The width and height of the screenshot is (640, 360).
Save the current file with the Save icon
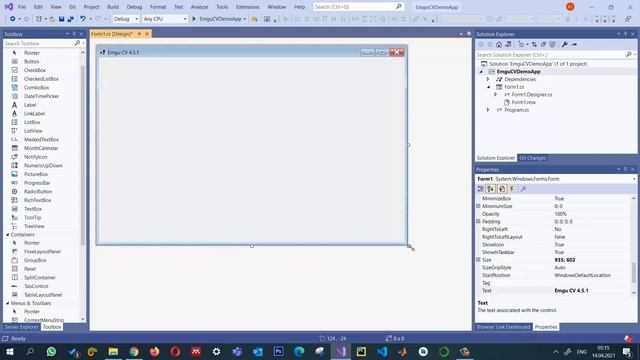(x=61, y=19)
